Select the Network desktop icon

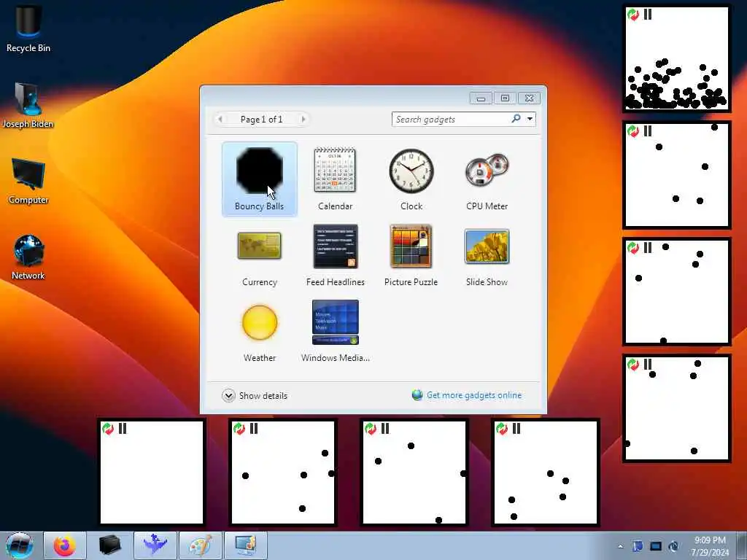tap(28, 257)
